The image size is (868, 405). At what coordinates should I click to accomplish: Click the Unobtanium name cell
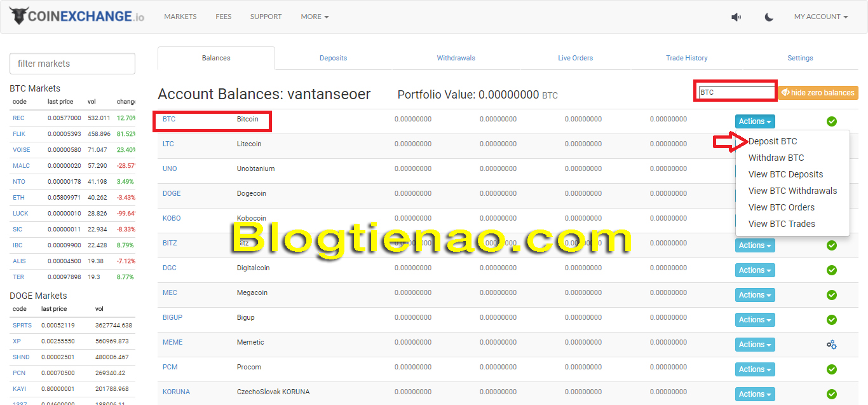pos(255,168)
